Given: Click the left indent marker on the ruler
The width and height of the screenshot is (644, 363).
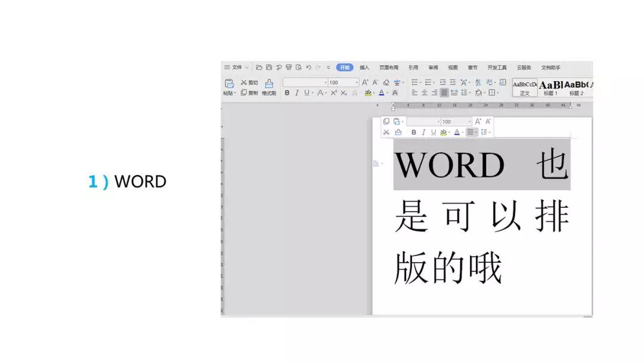Looking at the screenshot, I should pos(392,108).
